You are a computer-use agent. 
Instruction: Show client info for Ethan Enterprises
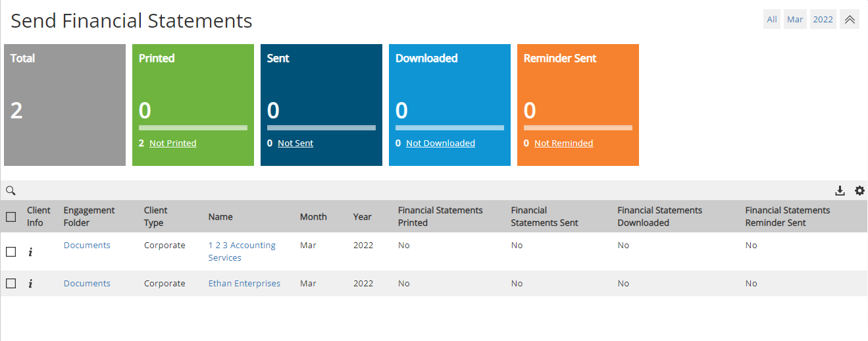tap(30, 284)
